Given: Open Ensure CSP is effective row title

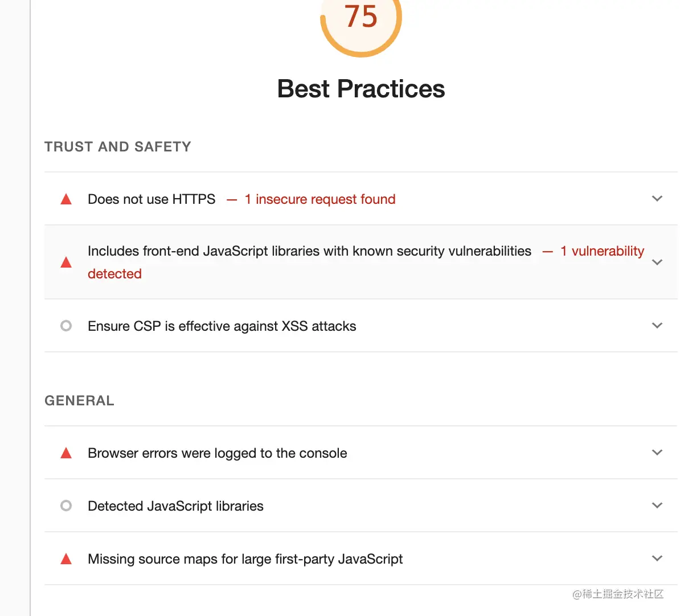Looking at the screenshot, I should pos(222,326).
